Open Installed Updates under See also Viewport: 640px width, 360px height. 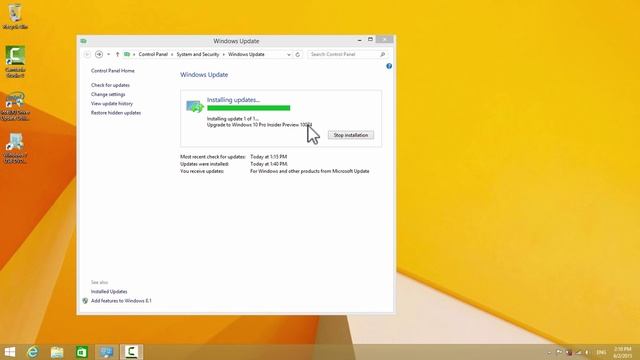[x=109, y=291]
